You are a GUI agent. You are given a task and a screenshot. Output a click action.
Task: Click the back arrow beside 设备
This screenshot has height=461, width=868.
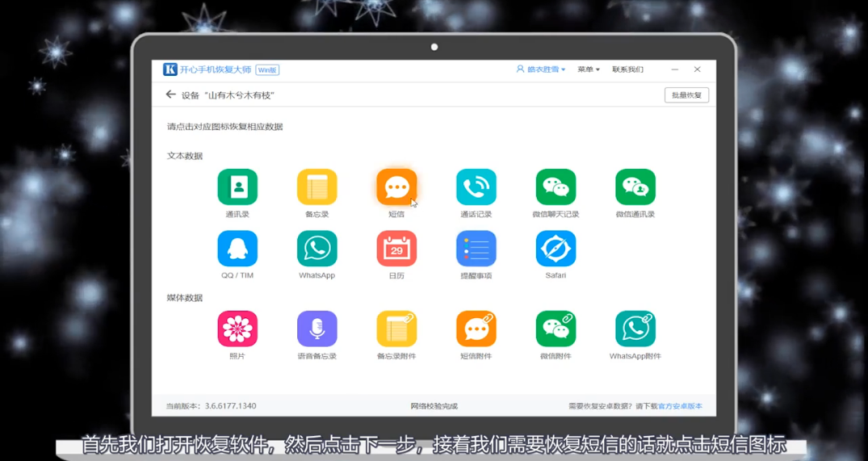tap(170, 94)
